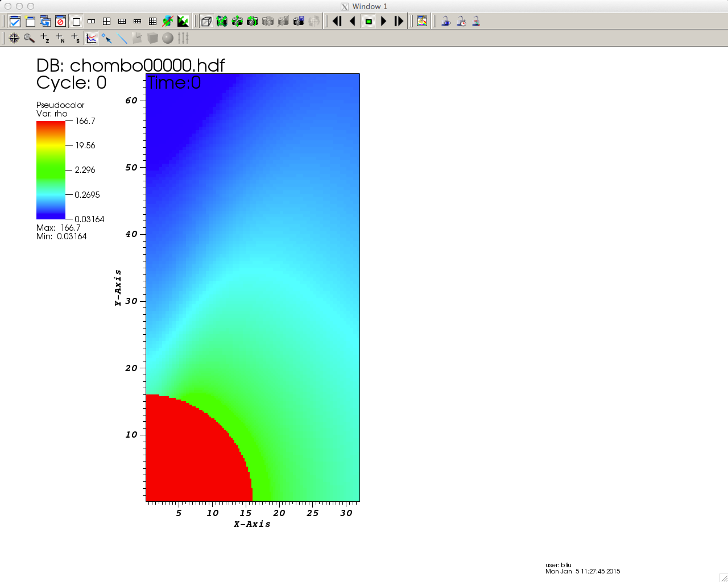Select the 2x4 window layout

[137, 22]
